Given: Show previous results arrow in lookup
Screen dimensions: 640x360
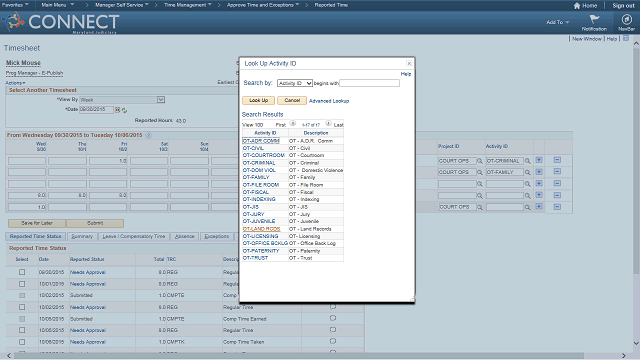Looking at the screenshot, I should (293, 123).
